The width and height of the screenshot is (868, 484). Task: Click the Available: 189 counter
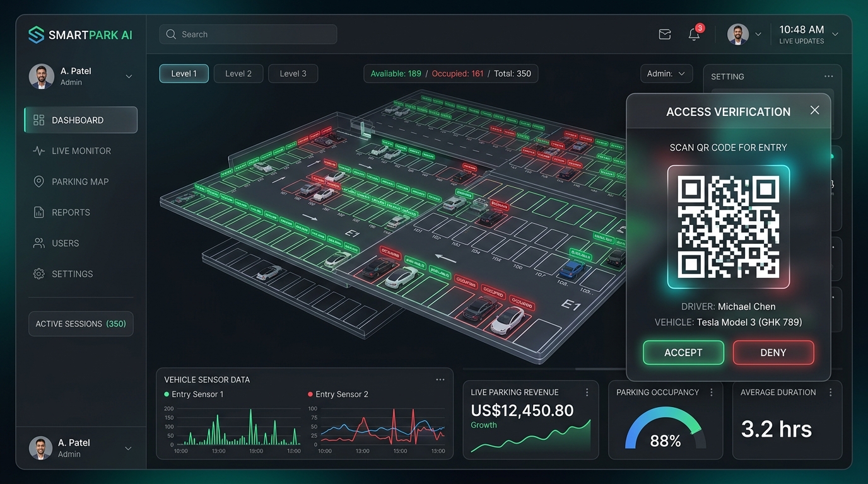click(x=396, y=74)
